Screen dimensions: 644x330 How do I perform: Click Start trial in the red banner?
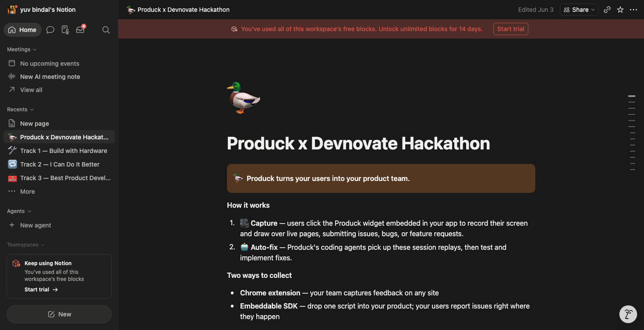(511, 29)
